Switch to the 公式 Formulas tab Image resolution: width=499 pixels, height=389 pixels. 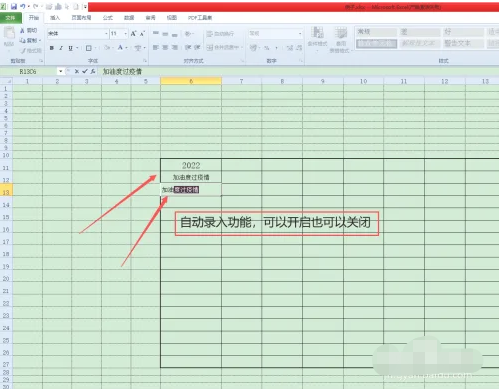(x=107, y=18)
